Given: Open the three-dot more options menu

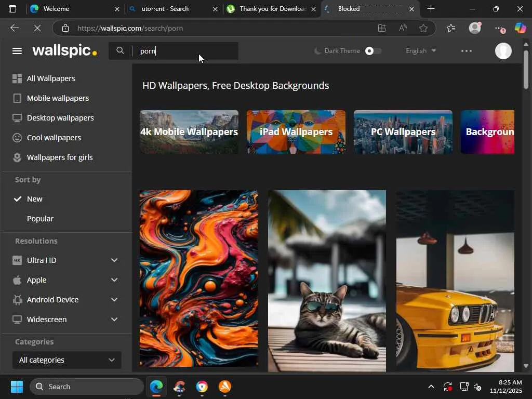Looking at the screenshot, I should tap(466, 51).
